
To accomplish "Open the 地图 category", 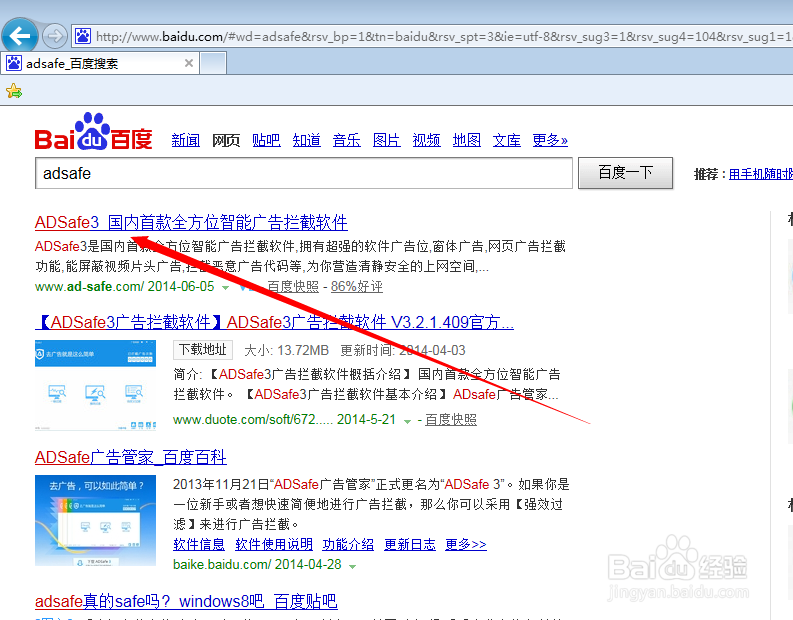I will 466,140.
